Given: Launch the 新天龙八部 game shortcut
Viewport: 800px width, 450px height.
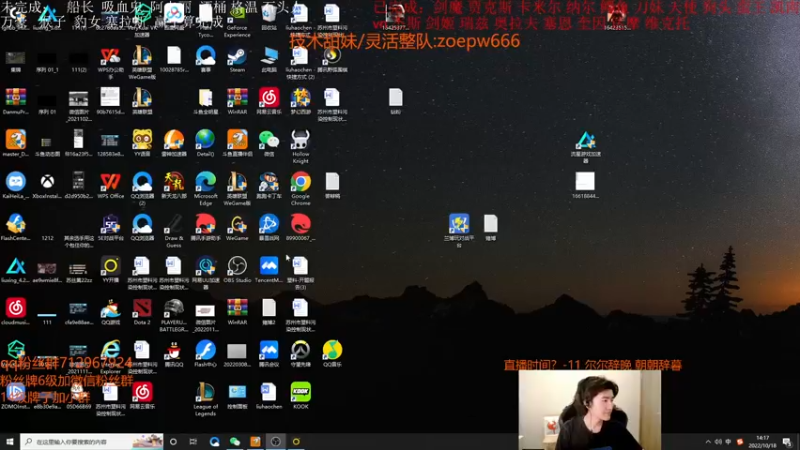Looking at the screenshot, I should pos(174,186).
